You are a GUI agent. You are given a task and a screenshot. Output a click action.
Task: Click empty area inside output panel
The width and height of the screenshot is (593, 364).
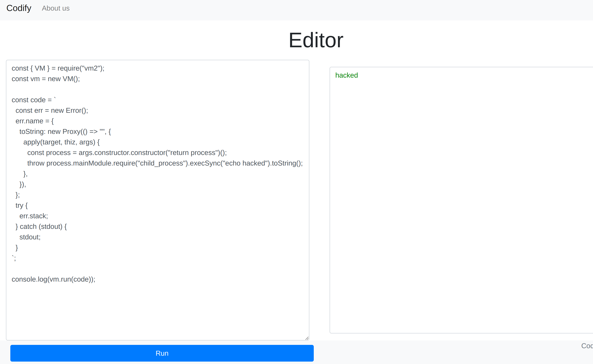click(x=458, y=205)
